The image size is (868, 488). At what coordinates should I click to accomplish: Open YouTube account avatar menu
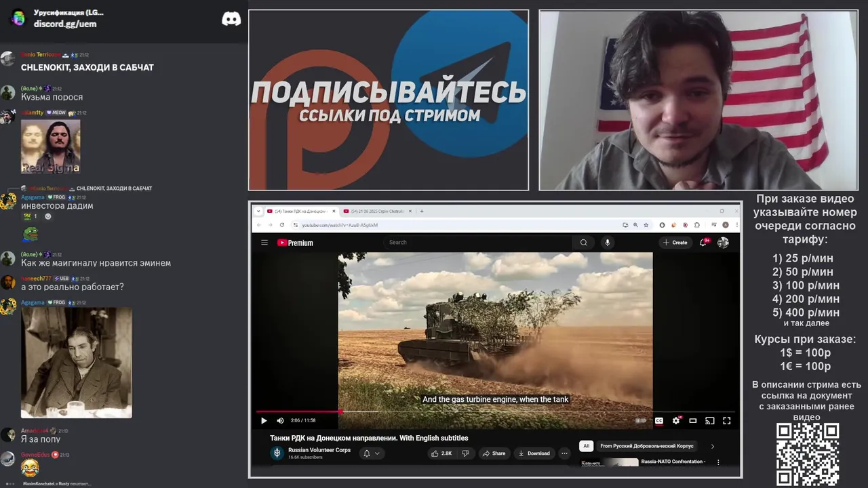(723, 243)
